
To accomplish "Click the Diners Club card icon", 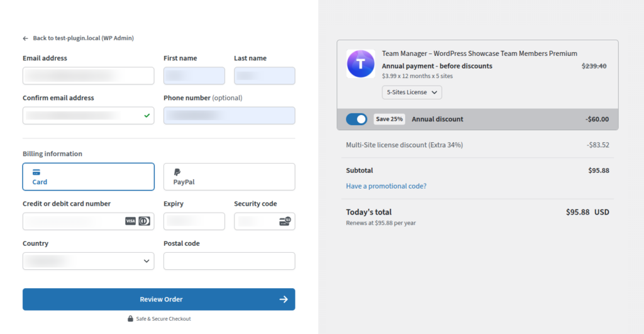I will tap(144, 221).
